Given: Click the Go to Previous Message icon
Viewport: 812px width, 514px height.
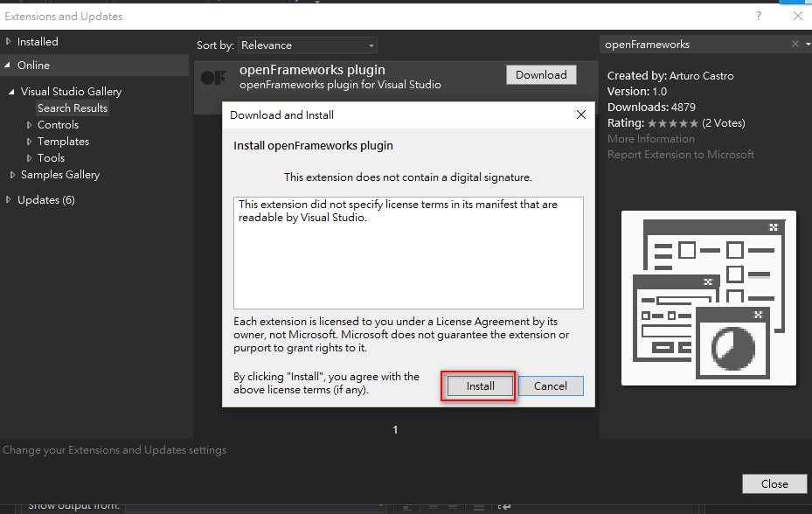Looking at the screenshot, I should (x=432, y=505).
